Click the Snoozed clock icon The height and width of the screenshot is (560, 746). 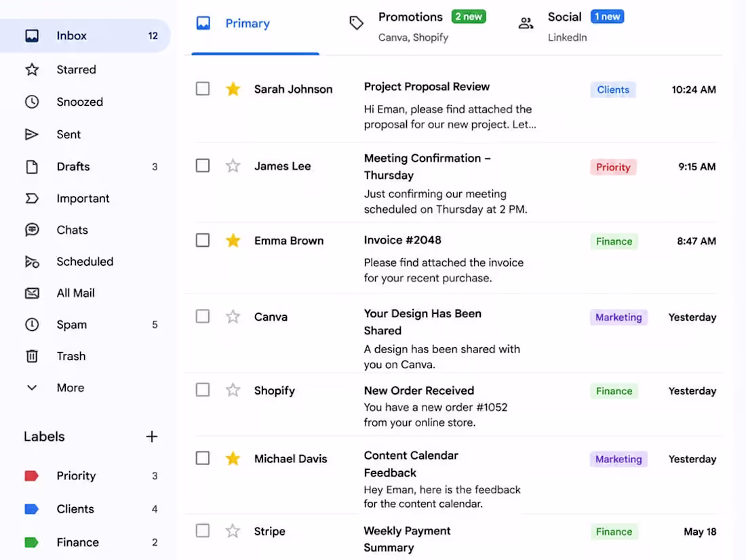[x=32, y=102]
